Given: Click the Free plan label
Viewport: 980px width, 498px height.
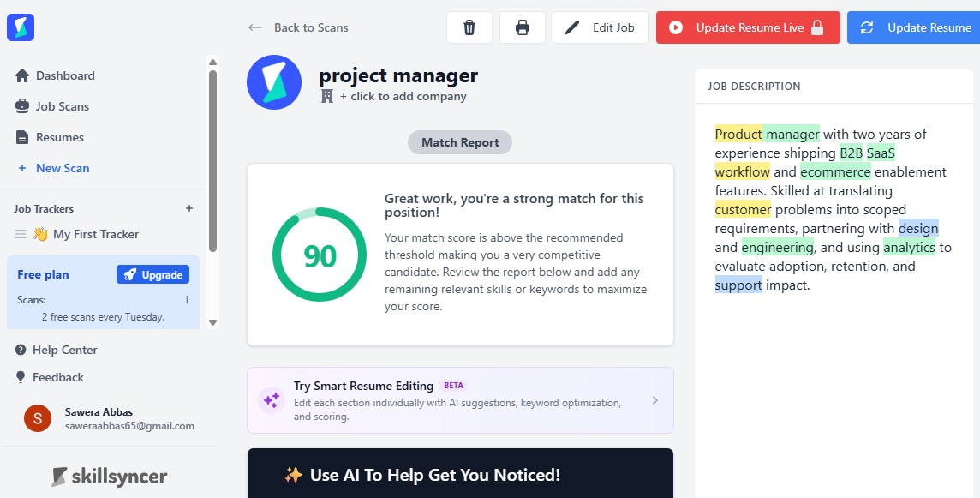Looking at the screenshot, I should click(43, 274).
